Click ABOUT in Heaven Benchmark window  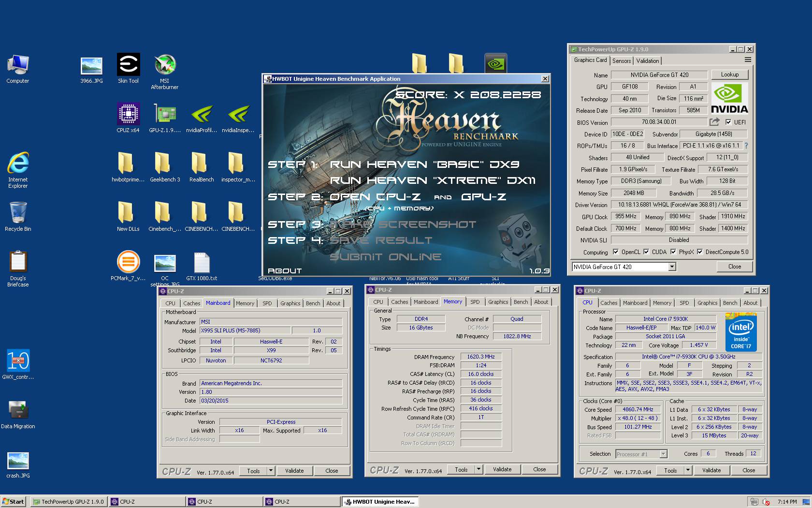tap(285, 271)
